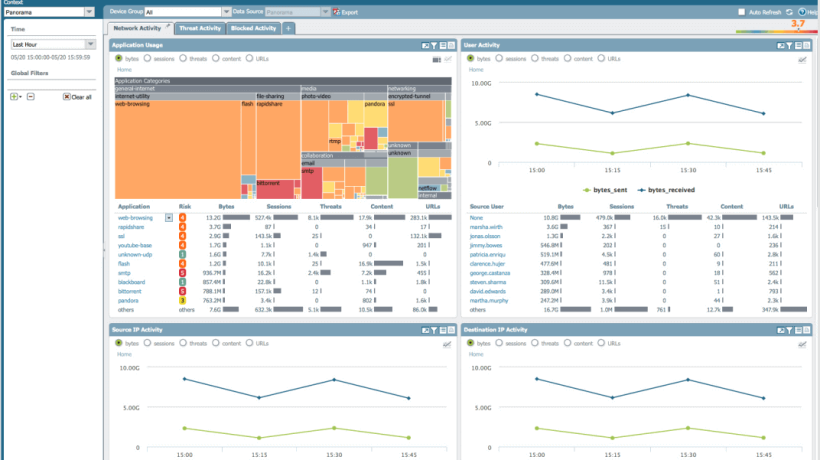Add a global filter with green plus icon
820x460 pixels.
pyautogui.click(x=14, y=97)
